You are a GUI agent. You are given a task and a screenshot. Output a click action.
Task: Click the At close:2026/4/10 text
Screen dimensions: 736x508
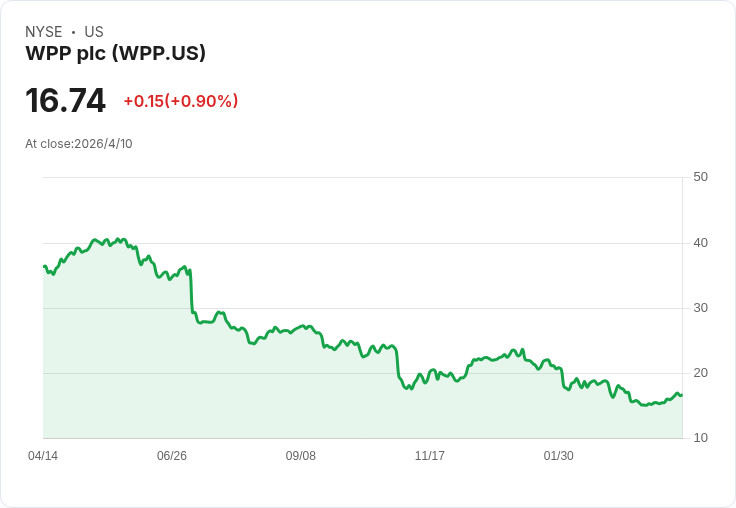click(79, 144)
